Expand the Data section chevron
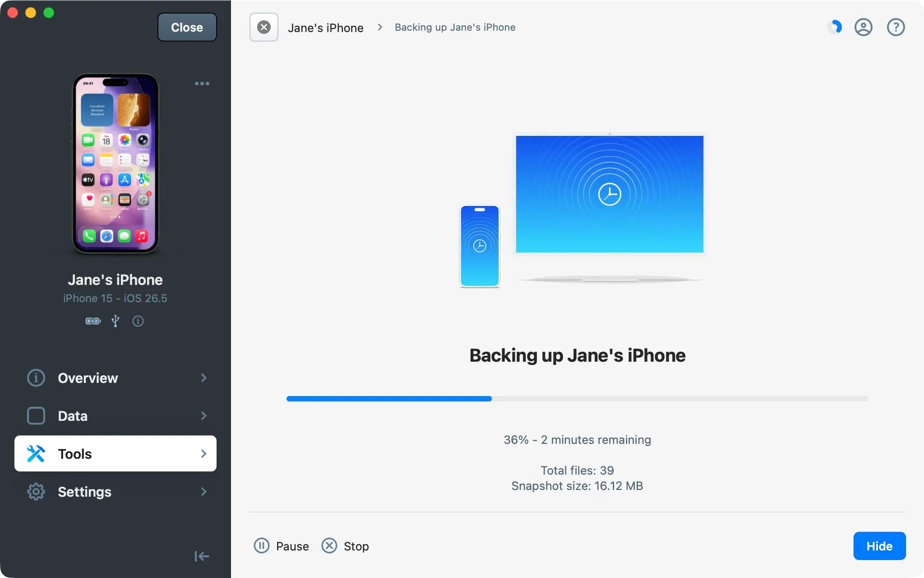924x578 pixels. tap(204, 416)
